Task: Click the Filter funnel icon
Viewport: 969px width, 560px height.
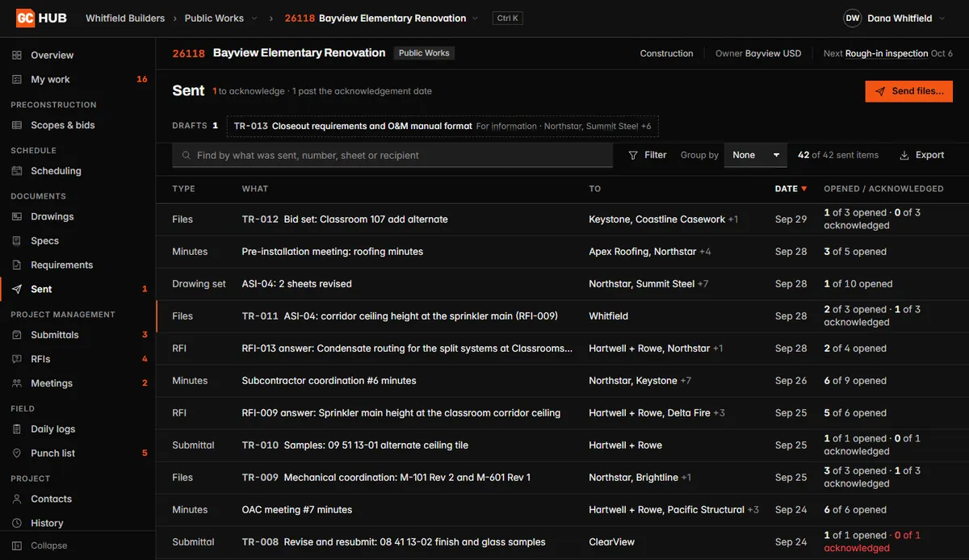Action: point(633,155)
